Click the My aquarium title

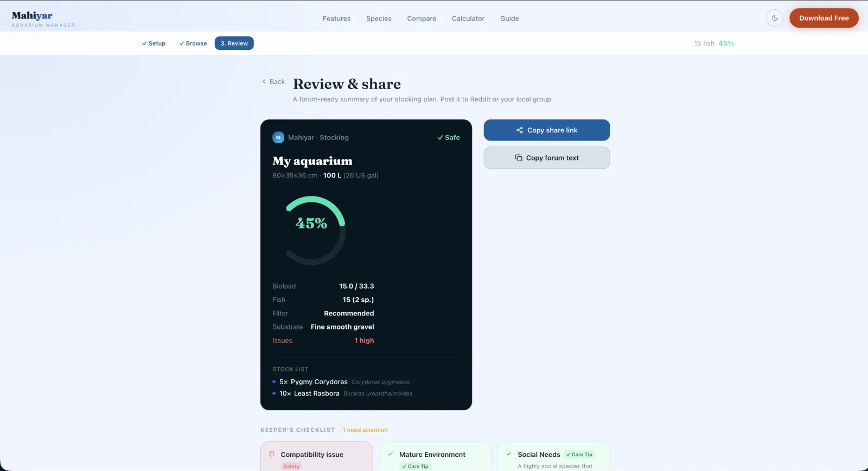click(x=312, y=161)
